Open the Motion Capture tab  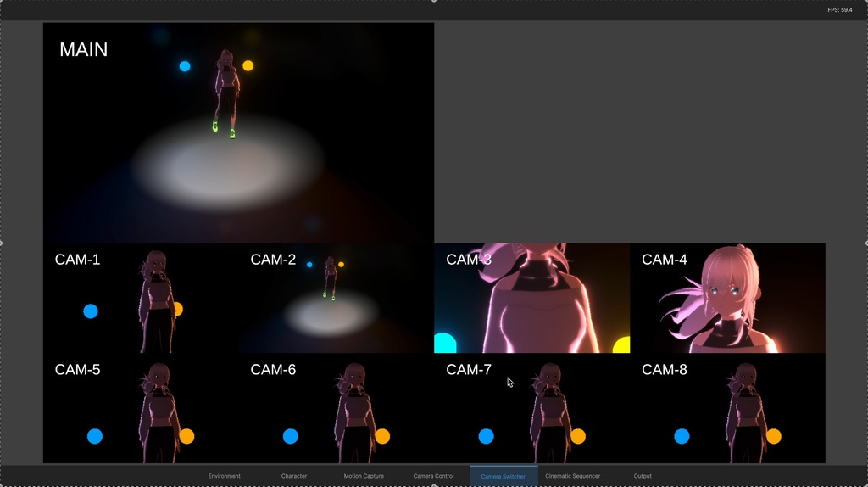point(364,476)
